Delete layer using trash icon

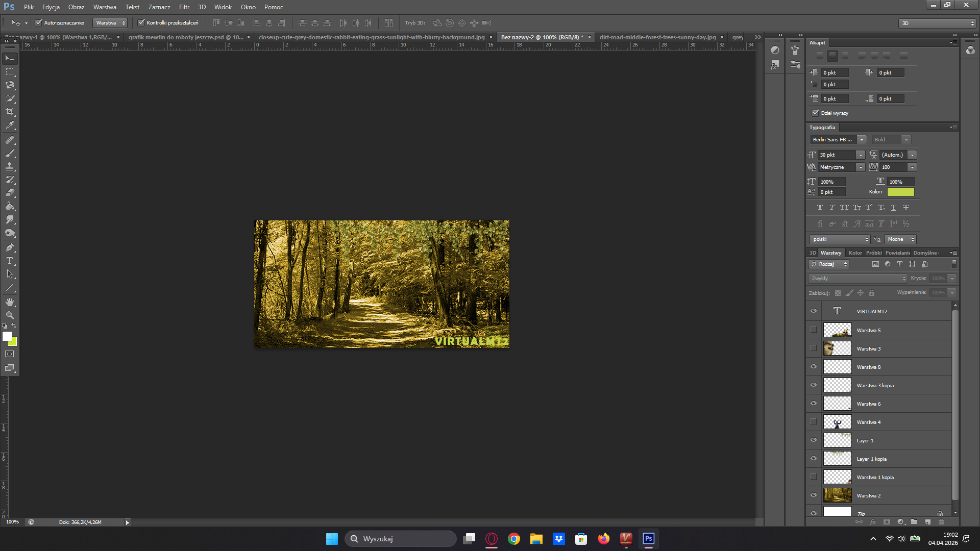[941, 522]
